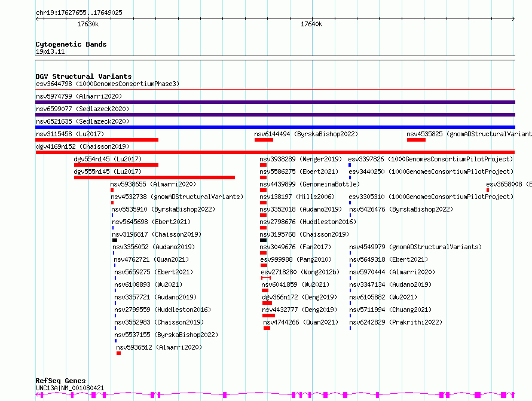
Task: Click nsv2798676 (Huddleston2016) variant
Action: 308,222
